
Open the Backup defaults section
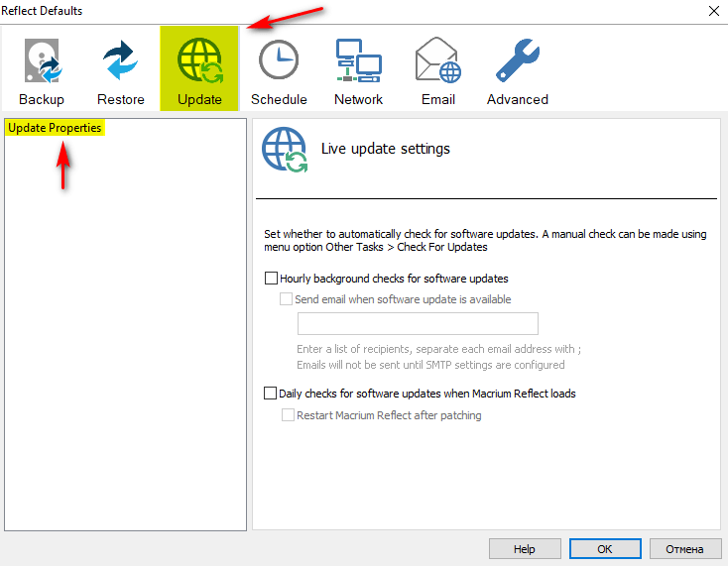pyautogui.click(x=42, y=68)
